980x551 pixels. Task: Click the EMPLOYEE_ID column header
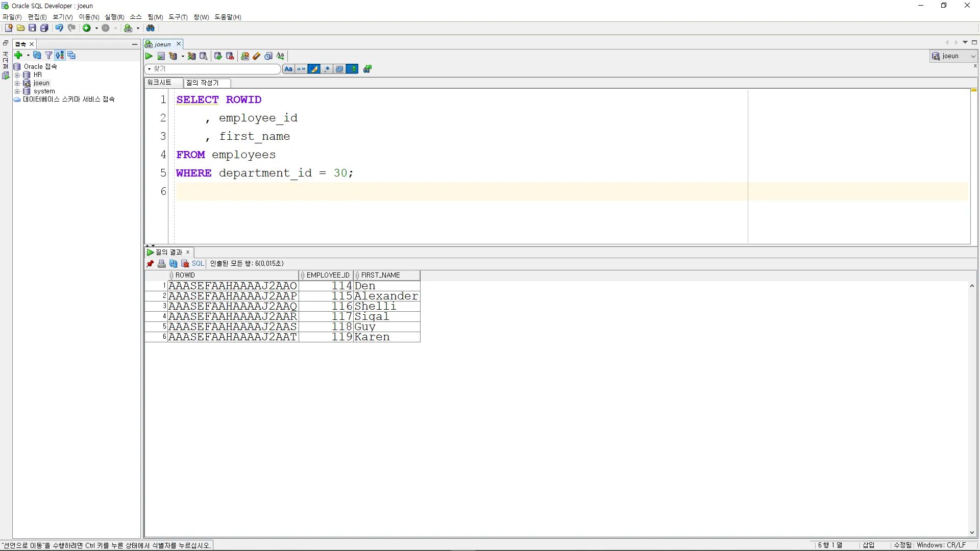click(x=328, y=275)
